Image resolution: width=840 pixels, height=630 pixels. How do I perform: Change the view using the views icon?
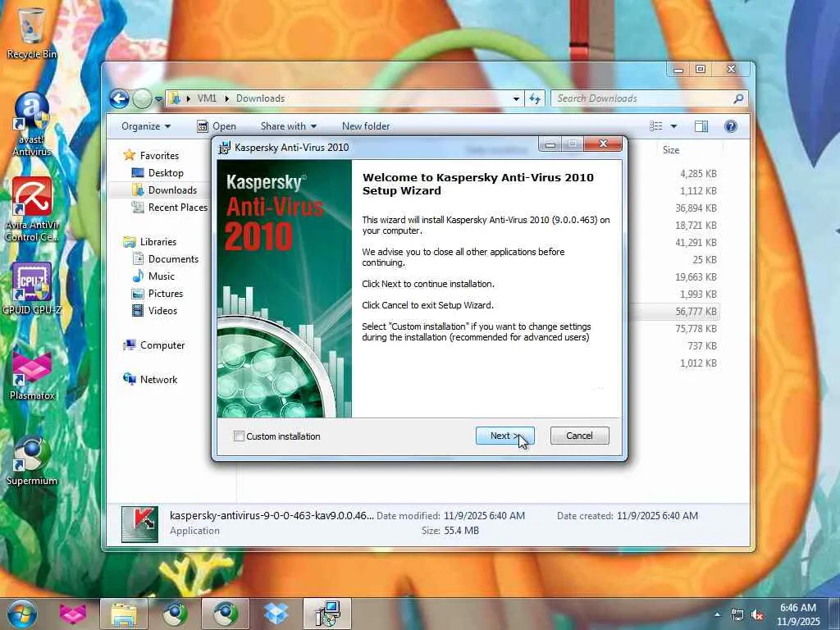coord(656,126)
